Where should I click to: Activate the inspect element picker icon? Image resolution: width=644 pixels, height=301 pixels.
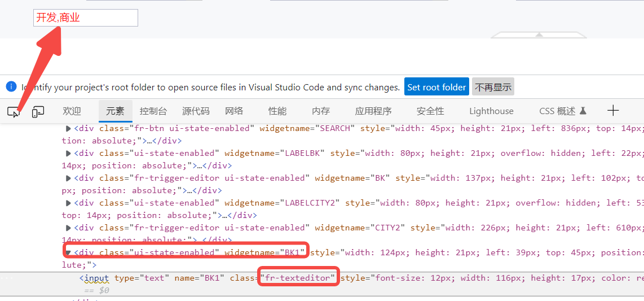(13, 111)
